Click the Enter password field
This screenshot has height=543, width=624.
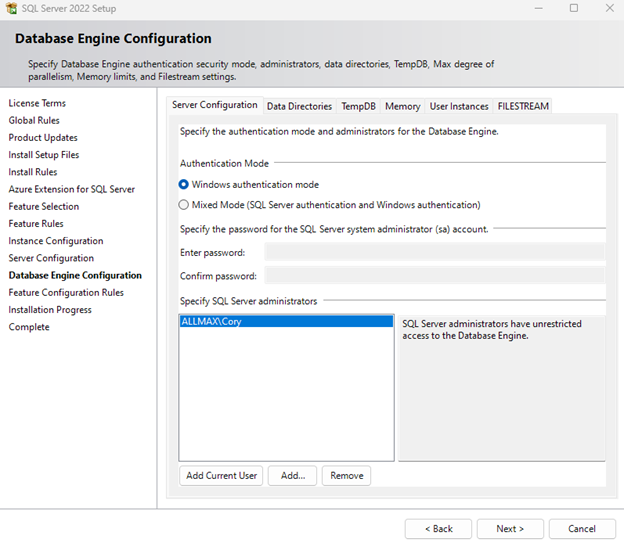435,252
